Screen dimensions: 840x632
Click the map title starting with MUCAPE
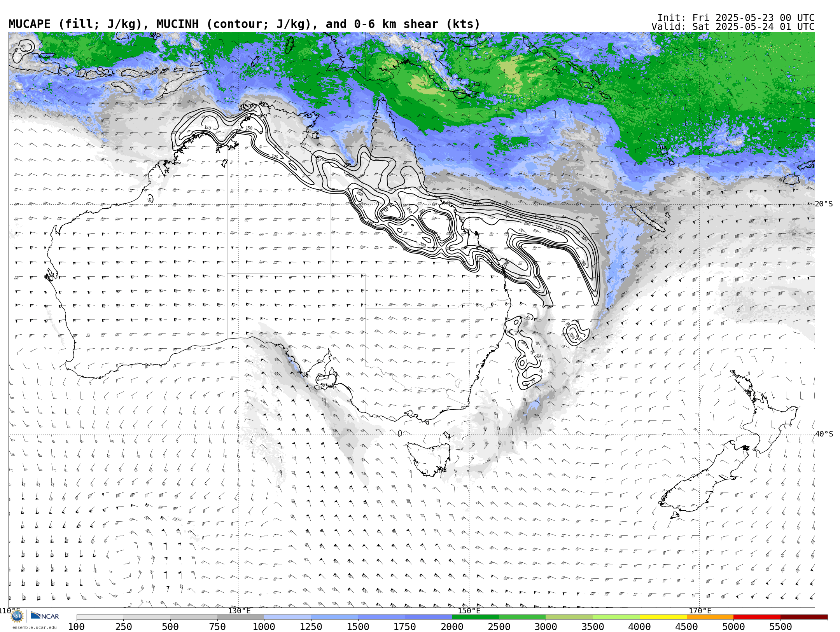[244, 24]
